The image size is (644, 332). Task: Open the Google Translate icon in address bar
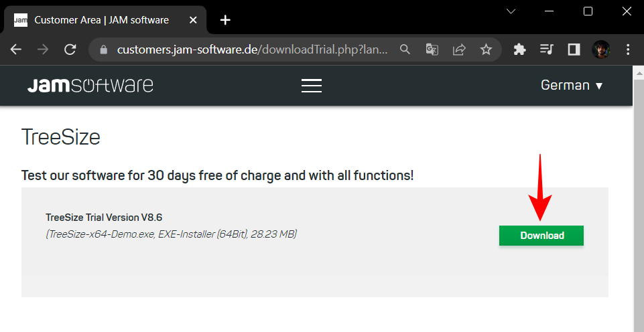click(x=432, y=50)
